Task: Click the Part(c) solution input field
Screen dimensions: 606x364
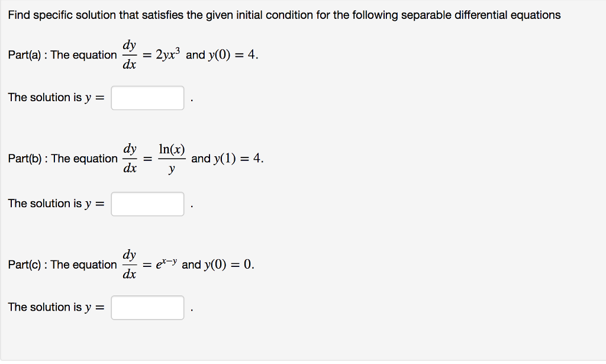Action: click(x=147, y=307)
